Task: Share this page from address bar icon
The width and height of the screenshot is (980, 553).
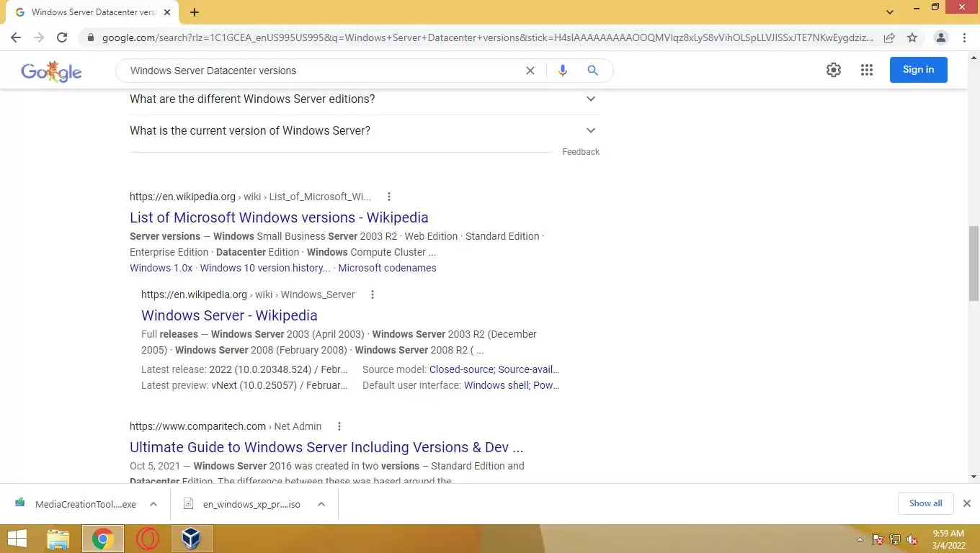Action: point(889,37)
